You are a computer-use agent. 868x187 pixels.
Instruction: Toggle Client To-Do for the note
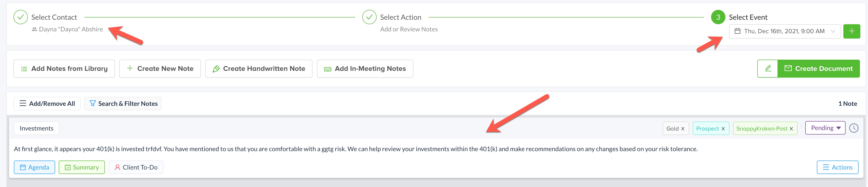[x=136, y=167]
